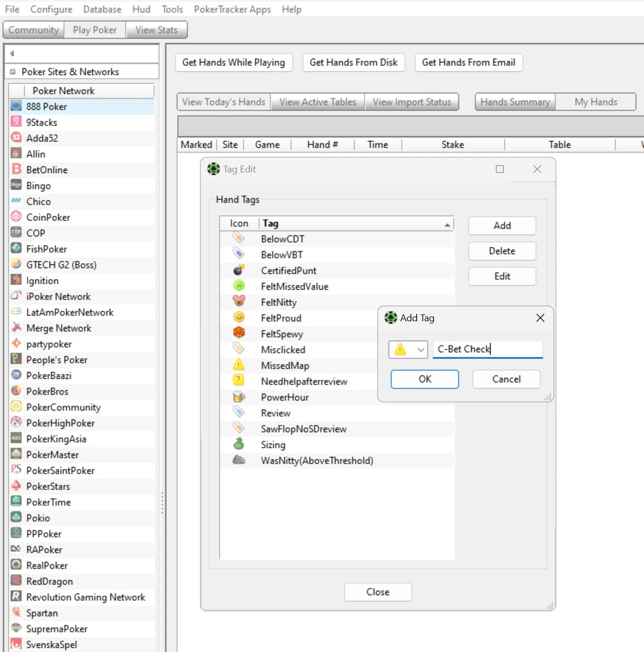The height and width of the screenshot is (652, 644).
Task: Click the Edit button in Tag Edit
Action: (x=502, y=276)
